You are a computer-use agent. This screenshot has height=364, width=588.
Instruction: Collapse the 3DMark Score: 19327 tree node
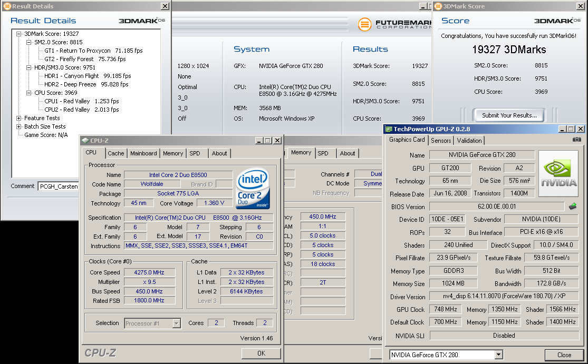18,34
